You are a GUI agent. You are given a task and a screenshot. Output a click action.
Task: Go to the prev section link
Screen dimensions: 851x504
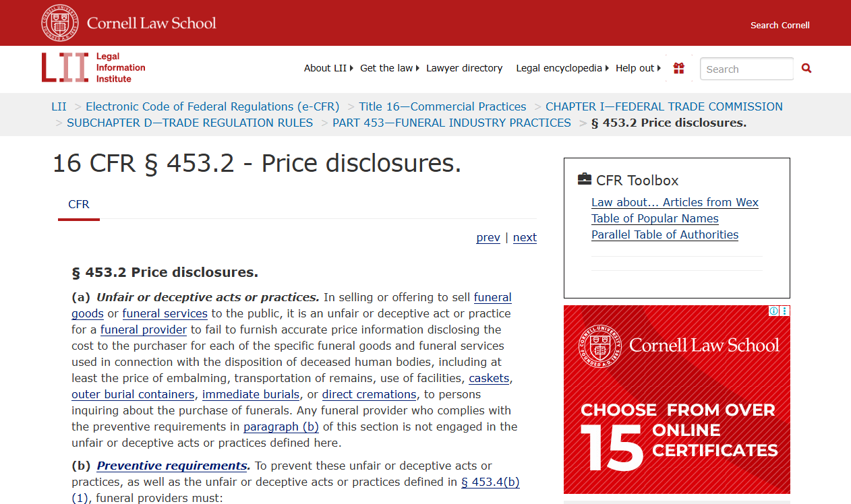point(488,237)
